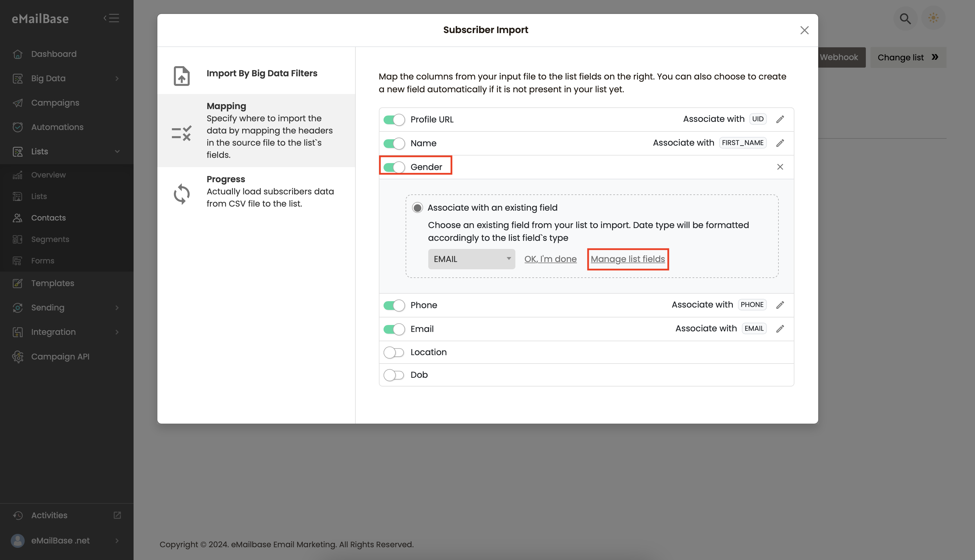The height and width of the screenshot is (560, 975).
Task: Disable the Profile URL toggle
Action: (x=394, y=120)
